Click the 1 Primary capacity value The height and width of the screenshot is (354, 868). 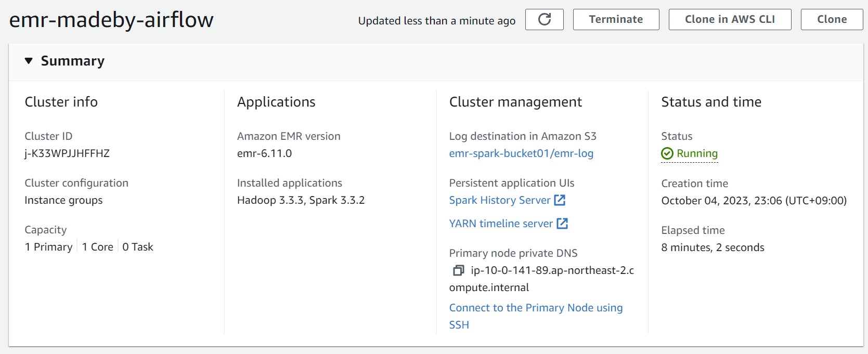48,247
